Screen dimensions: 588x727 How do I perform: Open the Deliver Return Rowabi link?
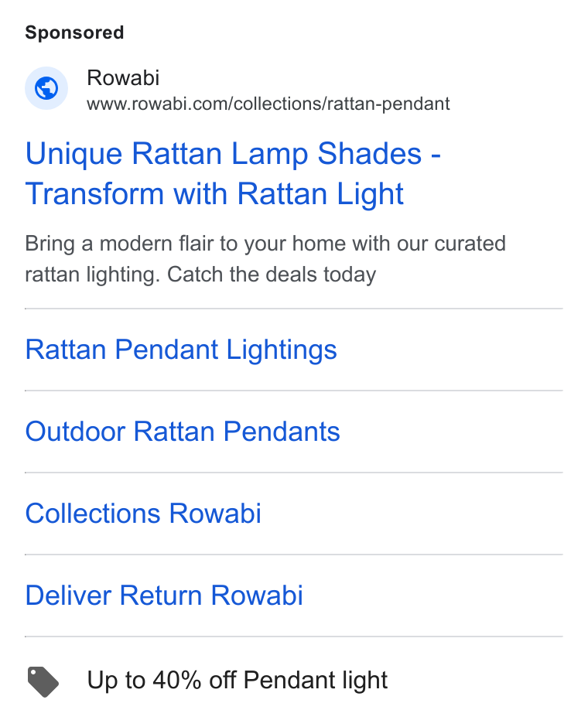[x=164, y=596]
